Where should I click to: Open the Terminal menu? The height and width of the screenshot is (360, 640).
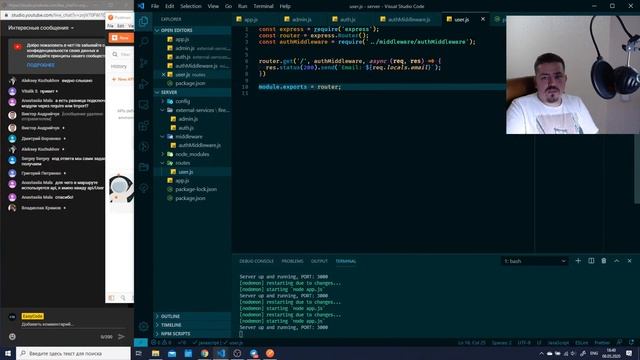click(x=263, y=6)
